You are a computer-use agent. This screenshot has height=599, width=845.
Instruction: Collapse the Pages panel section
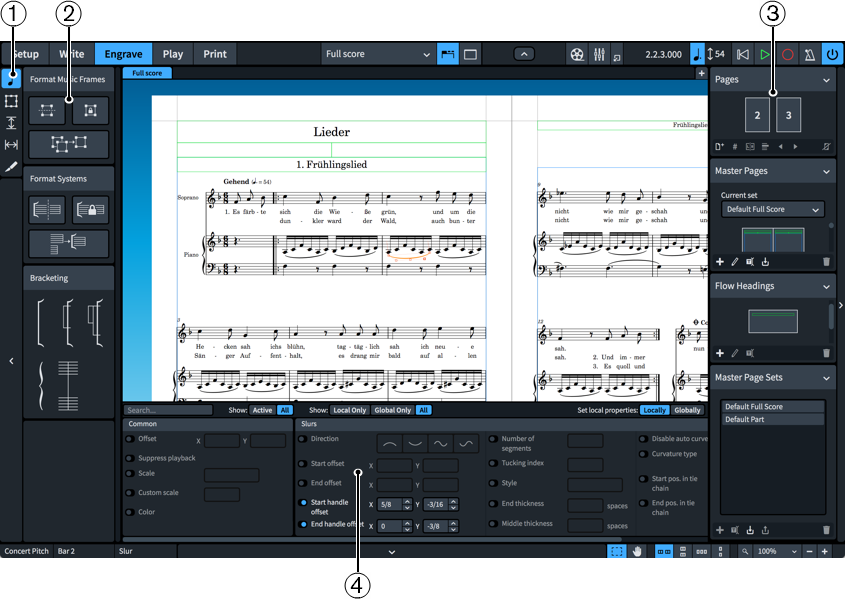[826, 80]
